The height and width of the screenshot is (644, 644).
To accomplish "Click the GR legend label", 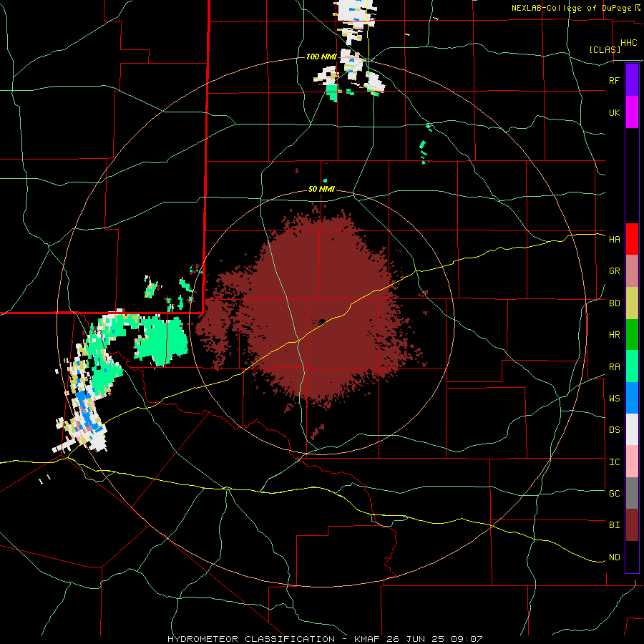I will [614, 271].
